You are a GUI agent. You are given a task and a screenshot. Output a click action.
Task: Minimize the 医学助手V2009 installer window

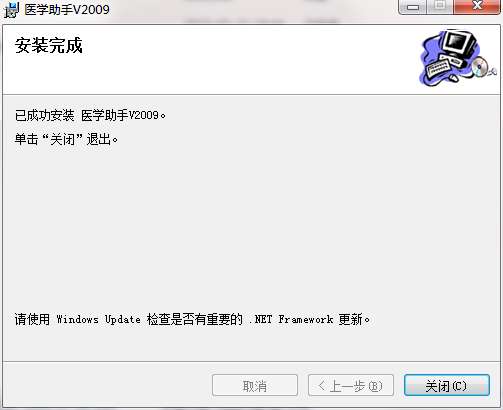coord(412,7)
